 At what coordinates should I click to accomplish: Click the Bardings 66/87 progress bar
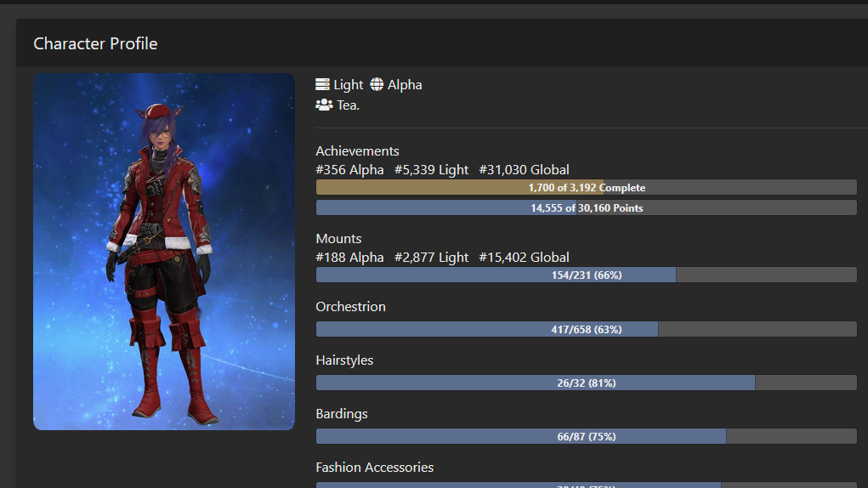(x=587, y=436)
